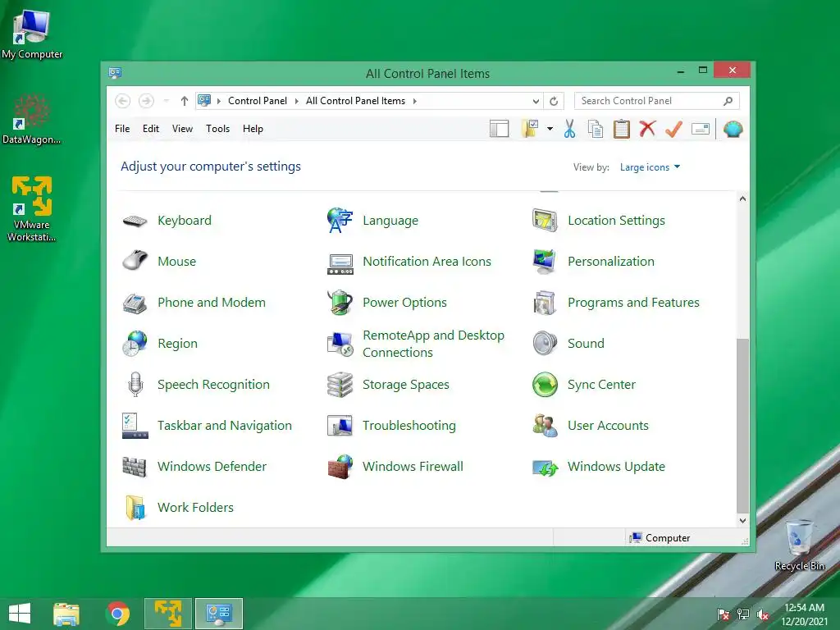Click the orange checkmark toolbar icon
This screenshot has height=630, width=840.
pos(673,129)
